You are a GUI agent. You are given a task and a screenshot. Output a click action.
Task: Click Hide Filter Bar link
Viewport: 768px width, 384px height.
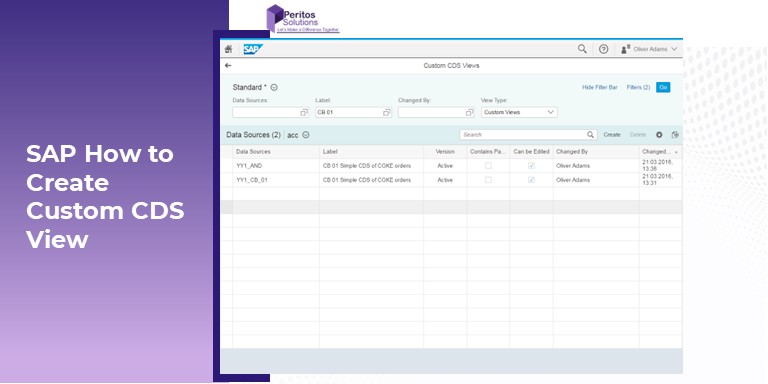pos(600,87)
